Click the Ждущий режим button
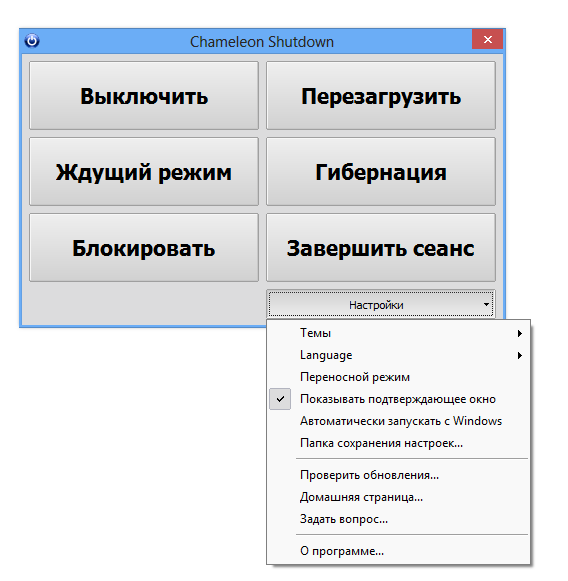The image size is (568, 581). tap(144, 172)
